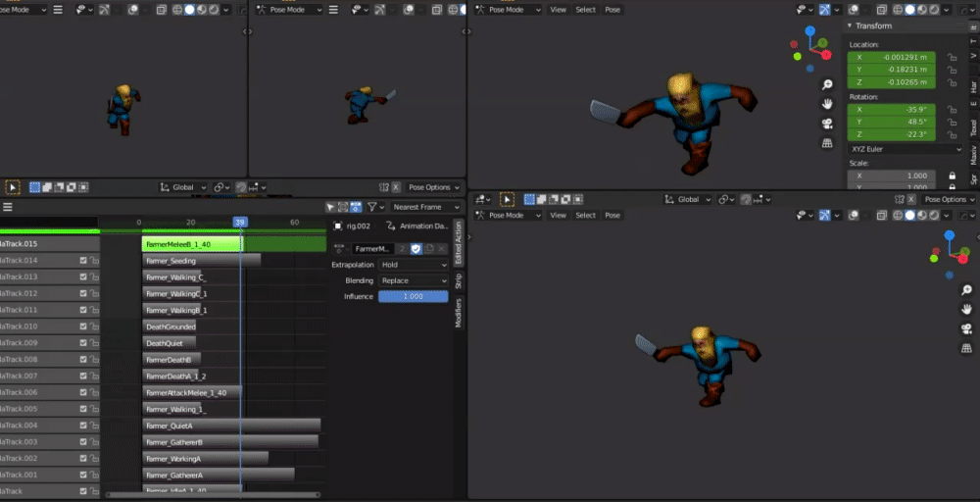Enable rendered shading in lower-right viewport

coord(934,215)
